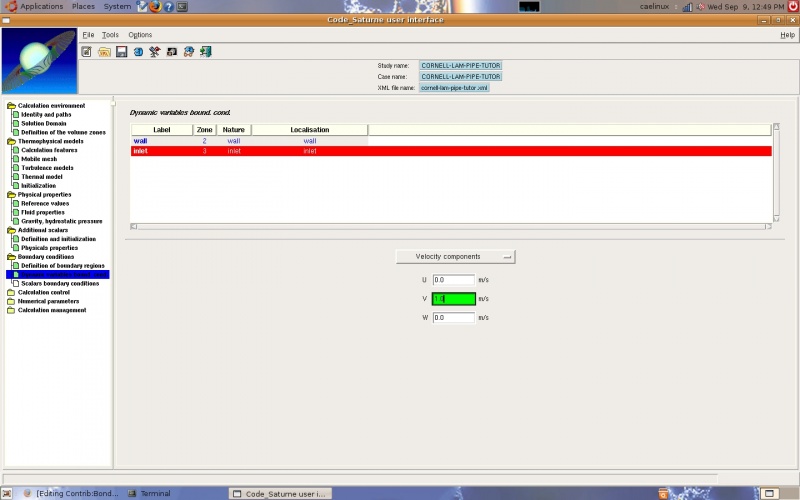
Task: Expand the Calculation control folder
Action: (x=11, y=292)
